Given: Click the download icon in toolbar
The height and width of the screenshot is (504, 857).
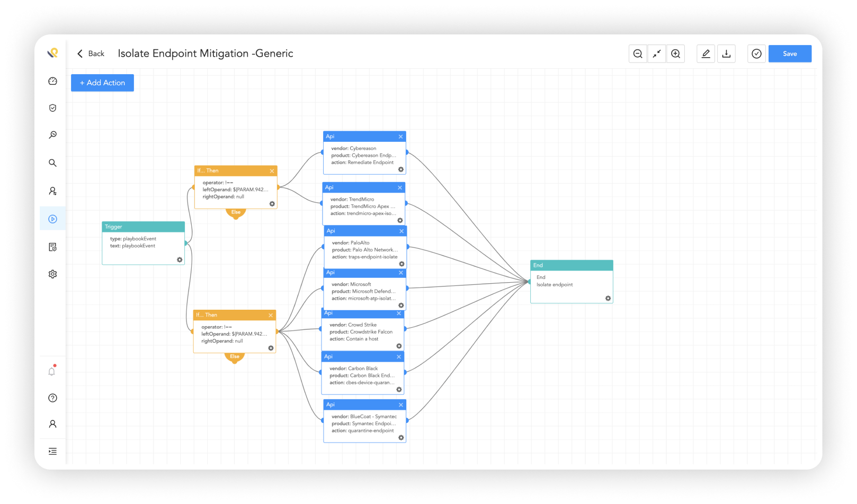Looking at the screenshot, I should [x=727, y=53].
